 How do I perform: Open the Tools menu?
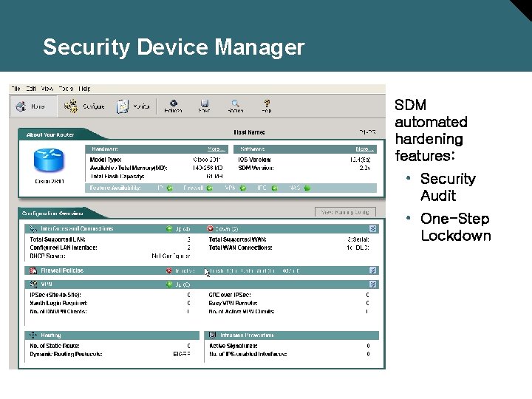(66, 89)
